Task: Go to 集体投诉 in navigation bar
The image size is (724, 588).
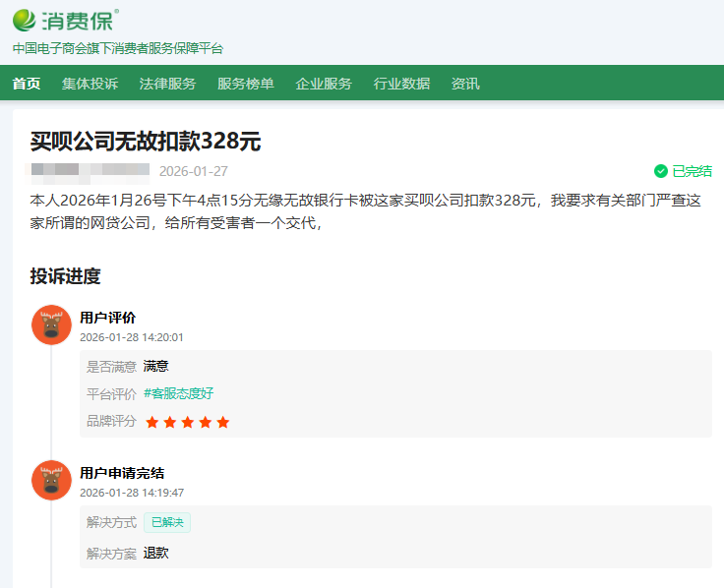Action: click(x=90, y=84)
